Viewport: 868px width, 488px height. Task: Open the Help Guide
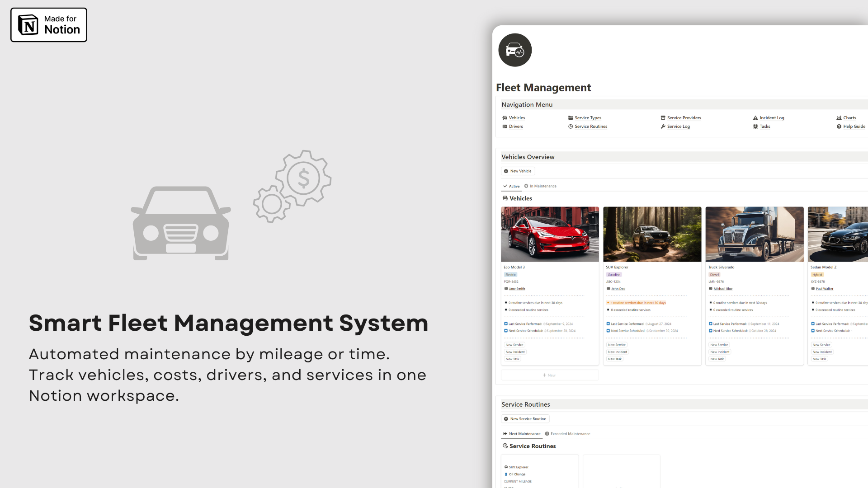[854, 127]
